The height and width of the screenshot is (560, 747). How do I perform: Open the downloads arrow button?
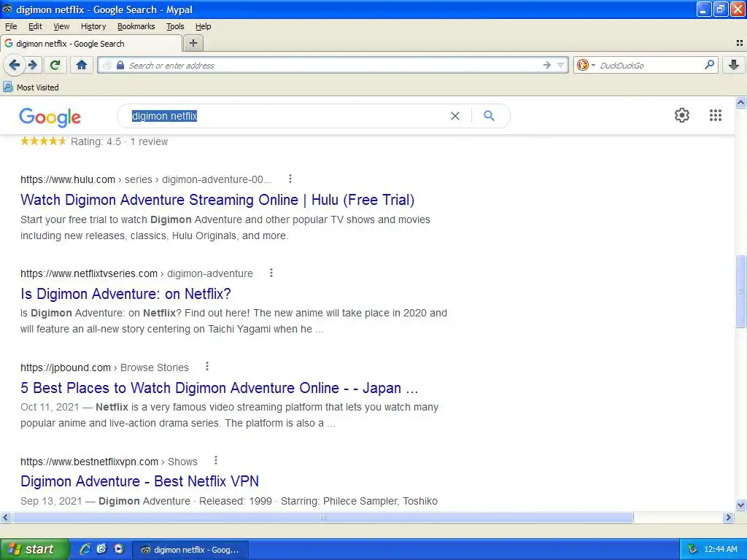coord(734,65)
